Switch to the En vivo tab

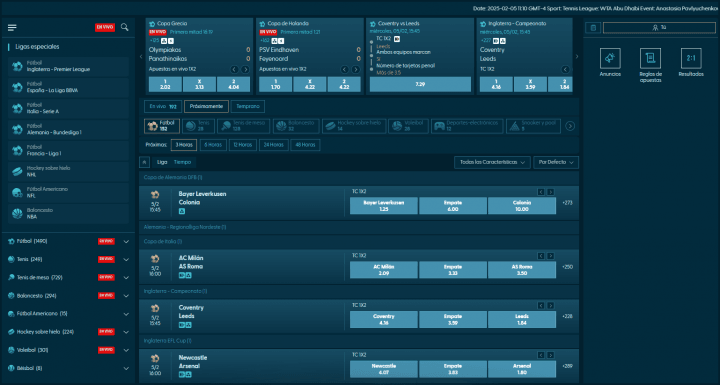pos(163,107)
